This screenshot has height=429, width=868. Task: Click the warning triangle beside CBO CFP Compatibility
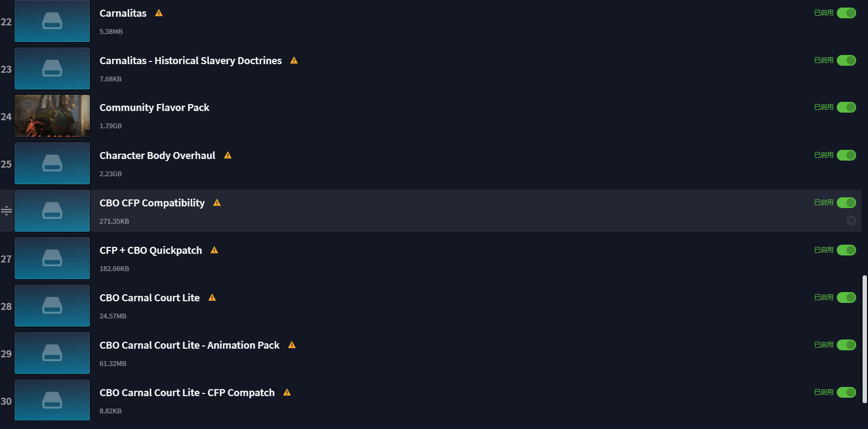(217, 203)
